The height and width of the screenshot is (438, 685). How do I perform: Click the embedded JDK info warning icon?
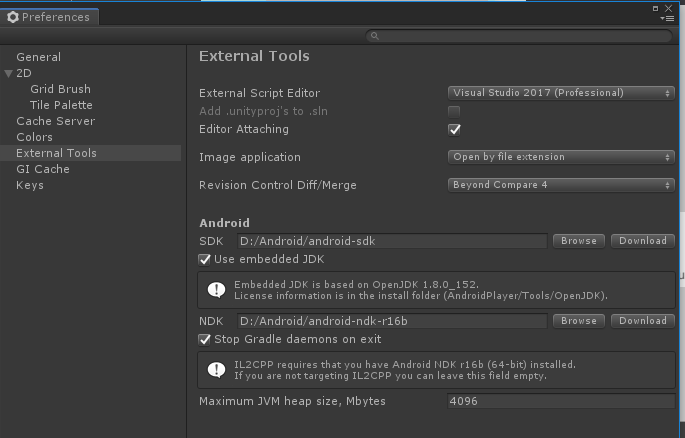216,289
